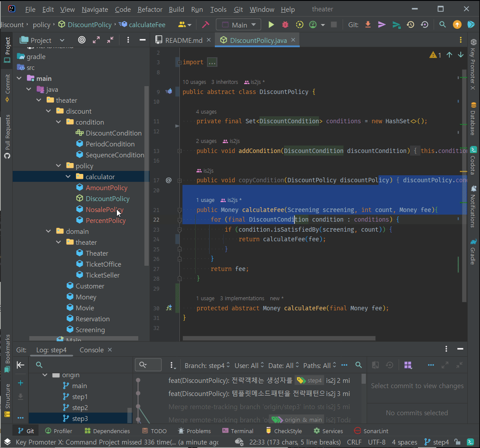This screenshot has height=448, width=480.
Task: Collapse the Git log branches pane
Action: coord(20,365)
